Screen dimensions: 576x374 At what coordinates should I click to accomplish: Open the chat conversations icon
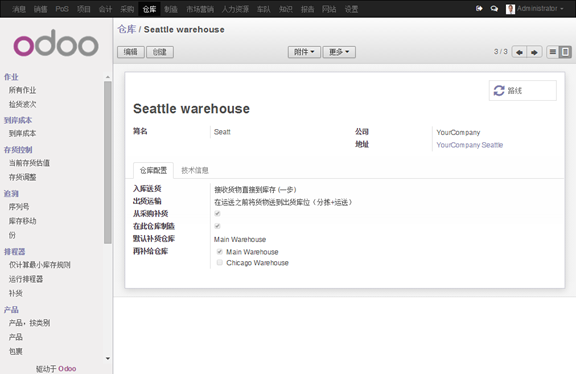coord(494,8)
